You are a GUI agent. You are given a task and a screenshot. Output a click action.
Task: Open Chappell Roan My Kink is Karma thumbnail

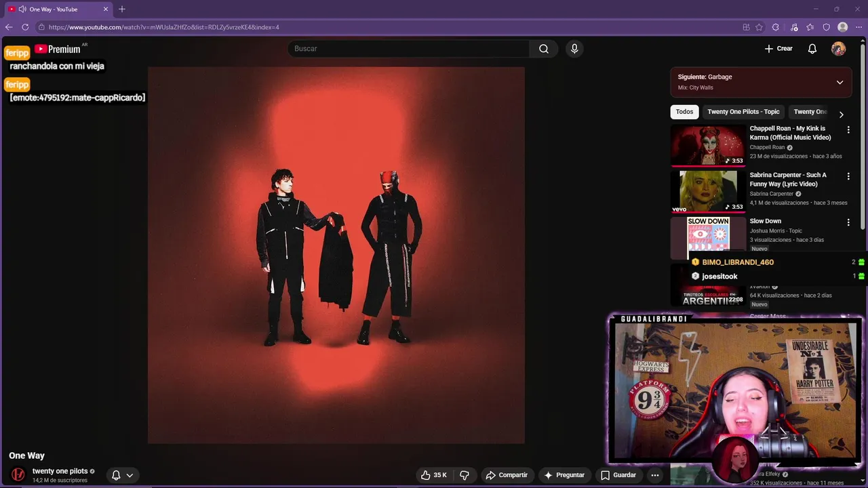point(708,145)
